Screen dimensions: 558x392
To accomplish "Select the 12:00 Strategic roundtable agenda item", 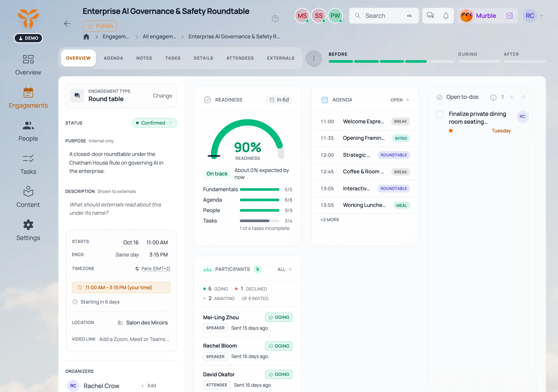I will 365,155.
